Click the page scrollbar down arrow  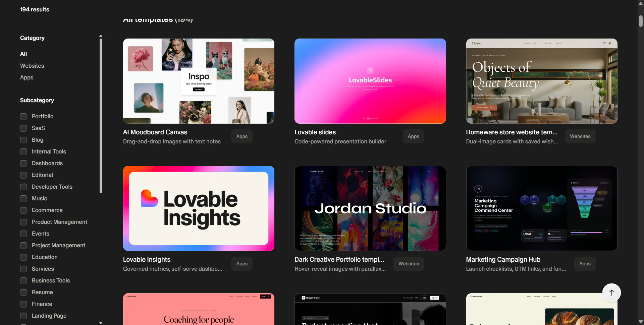tap(641, 322)
